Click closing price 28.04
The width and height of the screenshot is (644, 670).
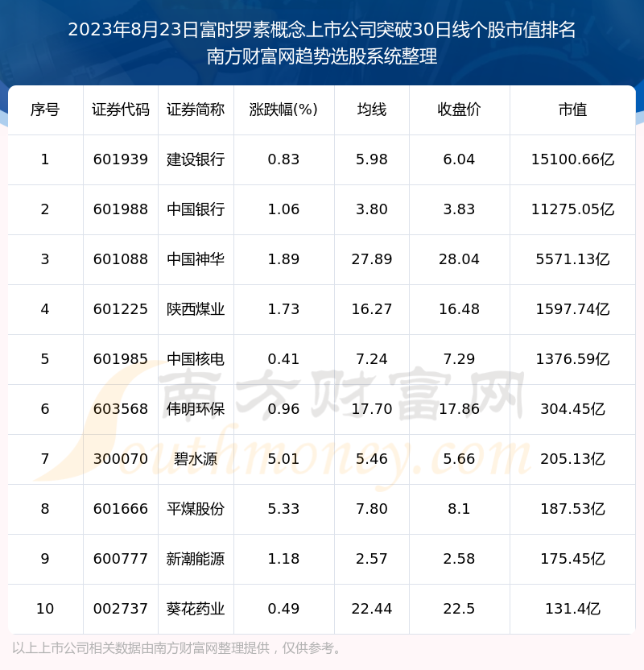coord(459,259)
